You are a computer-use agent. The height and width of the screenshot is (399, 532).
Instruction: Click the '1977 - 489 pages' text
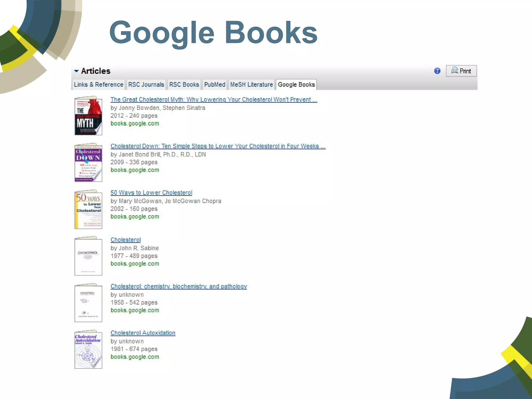[x=134, y=256]
